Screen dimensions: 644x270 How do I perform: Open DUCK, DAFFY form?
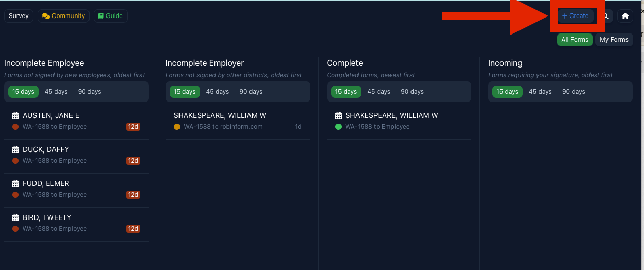click(76, 155)
